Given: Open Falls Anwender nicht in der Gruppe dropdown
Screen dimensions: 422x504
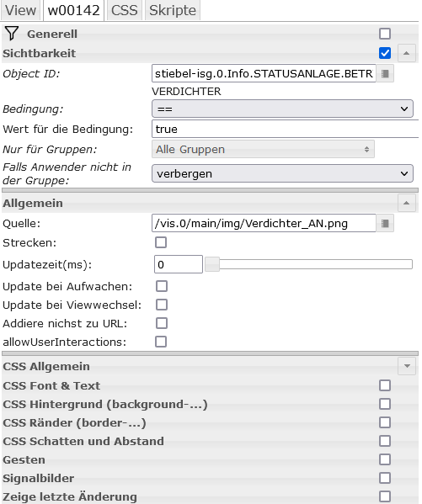Looking at the screenshot, I should tap(282, 173).
